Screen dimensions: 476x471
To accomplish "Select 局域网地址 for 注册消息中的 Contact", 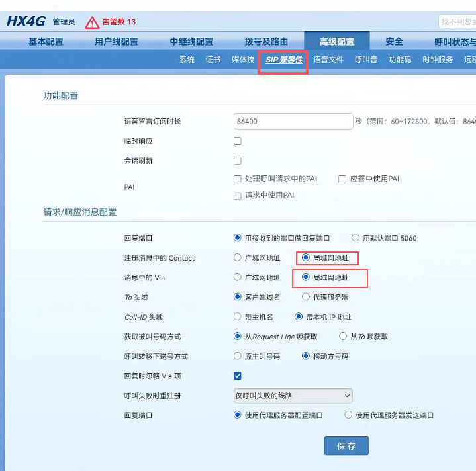I will pyautogui.click(x=306, y=257).
